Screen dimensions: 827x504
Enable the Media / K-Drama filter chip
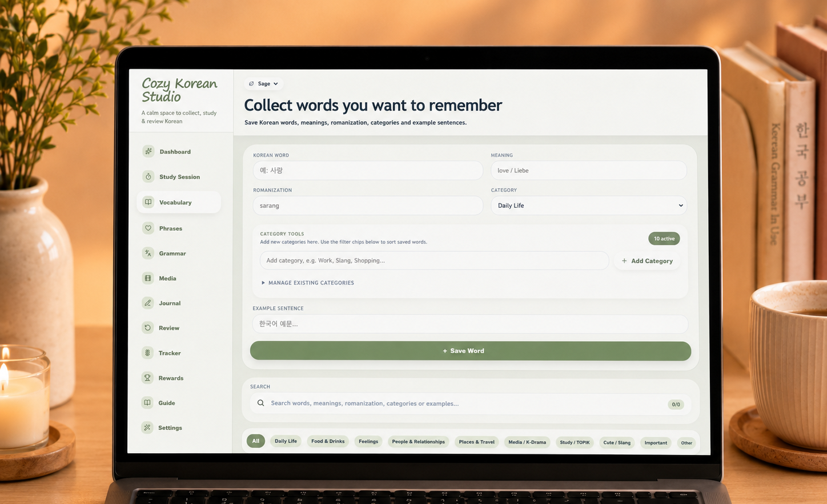click(527, 442)
